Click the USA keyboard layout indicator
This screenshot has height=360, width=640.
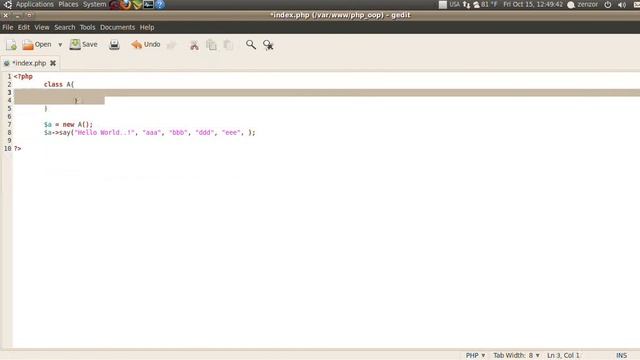click(x=454, y=4)
